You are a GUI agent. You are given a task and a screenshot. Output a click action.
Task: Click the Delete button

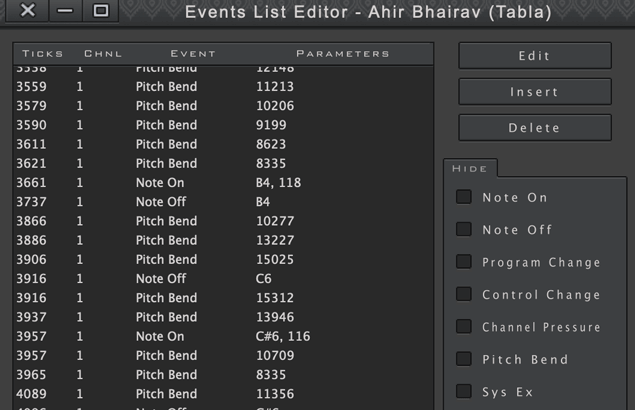click(x=534, y=128)
